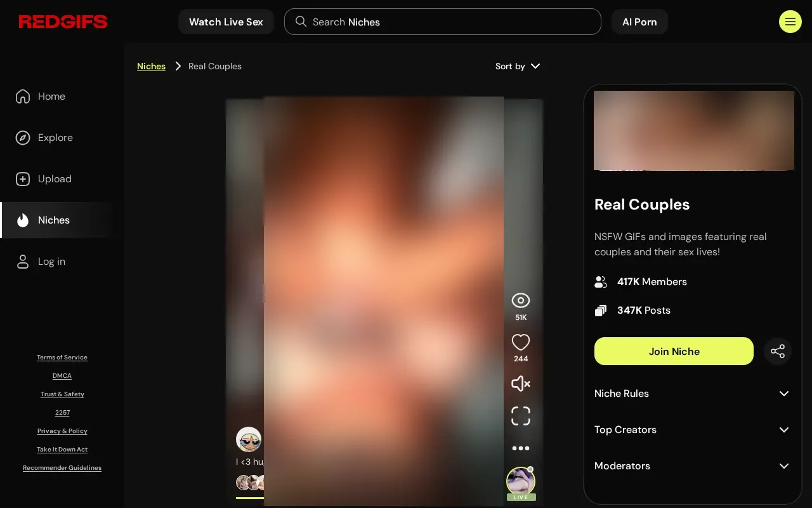The image size is (812, 508).
Task: Click the REDGIFS logo
Action: click(x=63, y=22)
